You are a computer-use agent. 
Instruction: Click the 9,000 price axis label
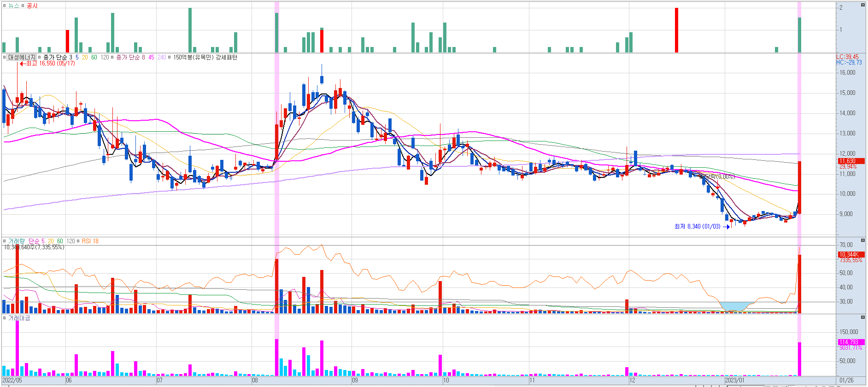(x=846, y=214)
